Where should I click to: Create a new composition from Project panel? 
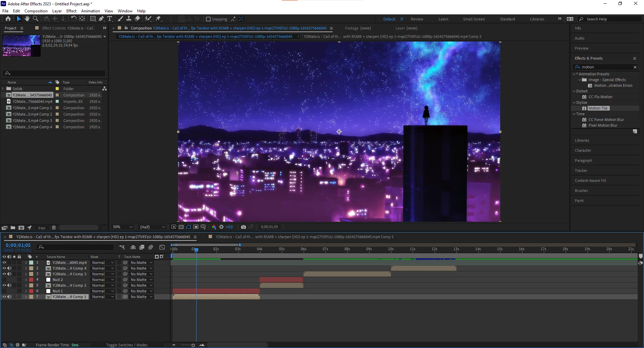[21, 228]
